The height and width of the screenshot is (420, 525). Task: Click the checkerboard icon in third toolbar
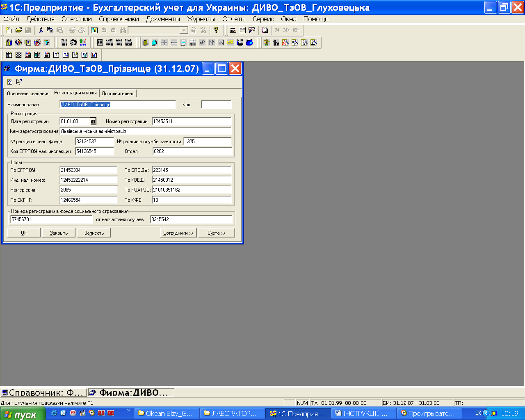pos(18,55)
